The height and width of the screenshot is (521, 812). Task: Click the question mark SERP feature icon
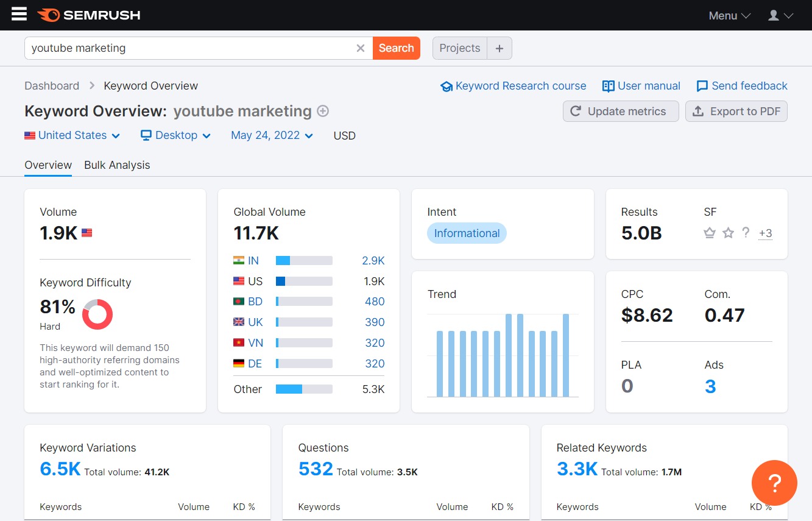point(746,233)
